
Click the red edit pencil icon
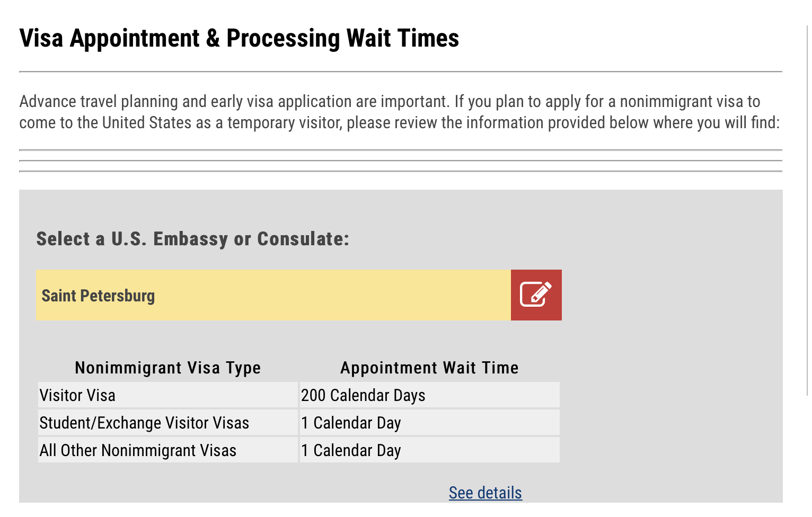pos(536,295)
